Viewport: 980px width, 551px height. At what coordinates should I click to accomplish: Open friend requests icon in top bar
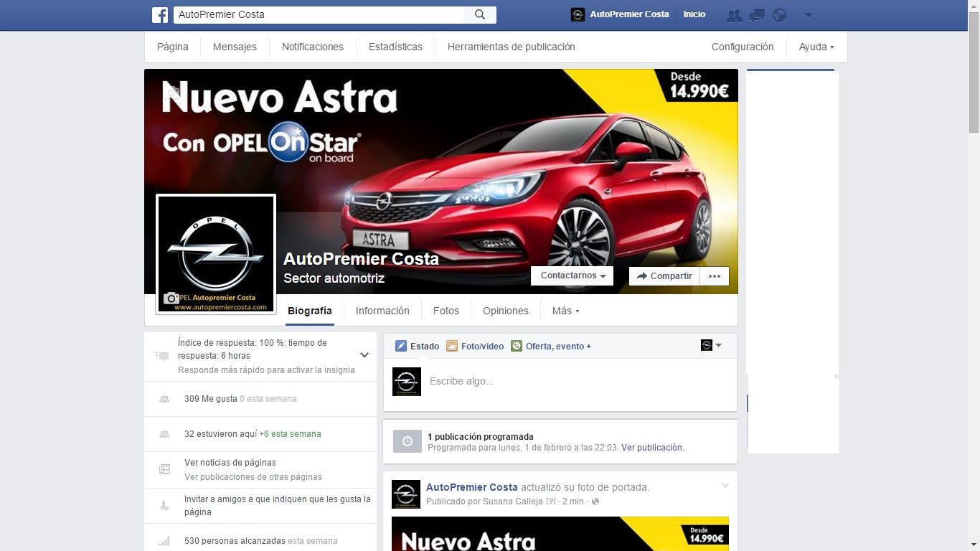[734, 15]
